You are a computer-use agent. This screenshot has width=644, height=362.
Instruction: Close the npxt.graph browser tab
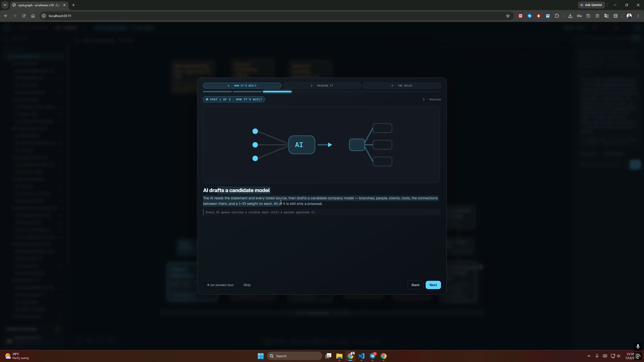pos(64,5)
